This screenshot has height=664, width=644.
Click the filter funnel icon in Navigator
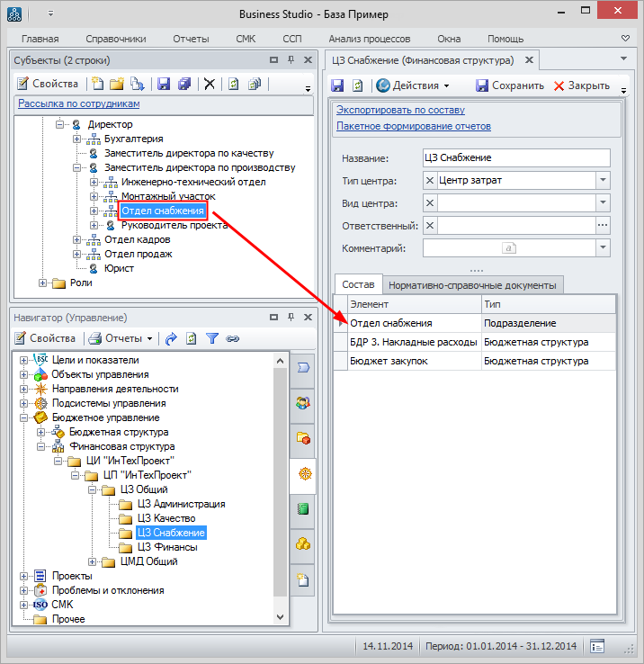point(212,338)
